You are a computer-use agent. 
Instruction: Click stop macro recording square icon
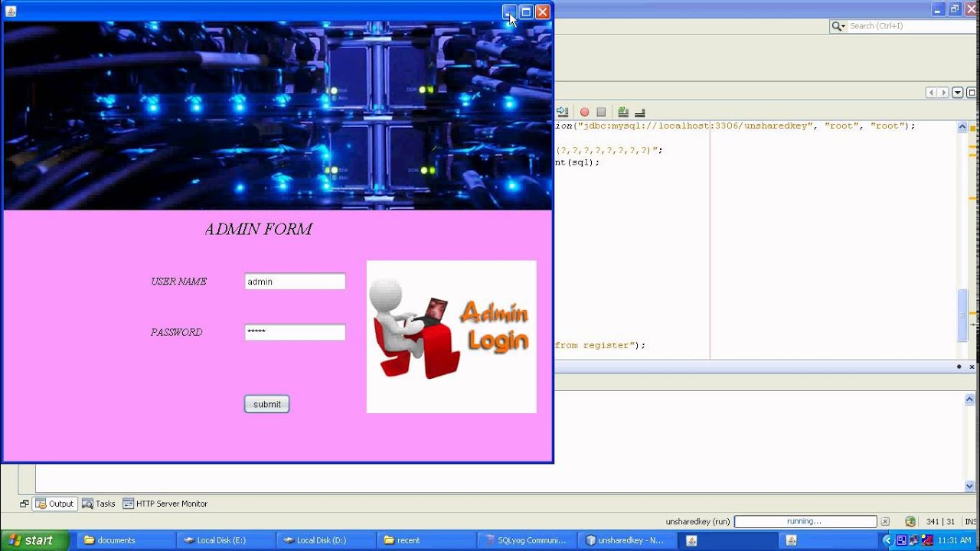point(601,112)
